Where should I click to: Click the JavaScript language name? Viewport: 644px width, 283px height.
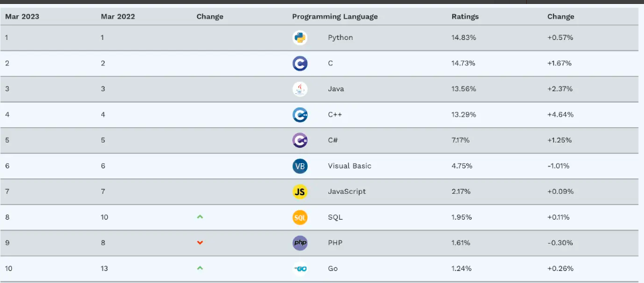point(347,191)
